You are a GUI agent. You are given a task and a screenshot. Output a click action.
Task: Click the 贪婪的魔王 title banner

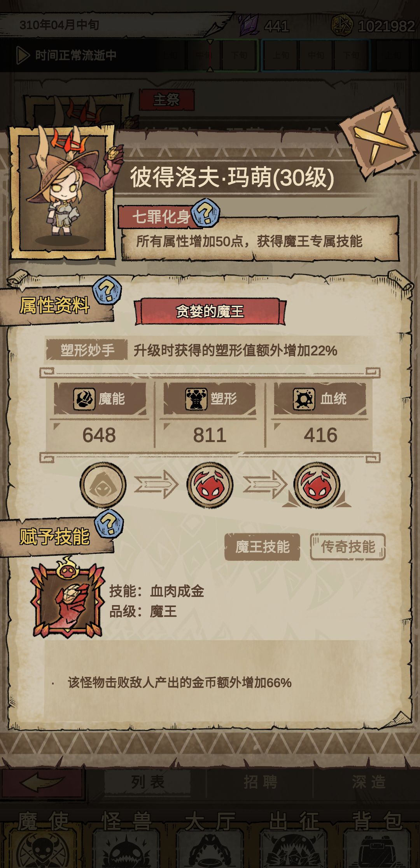pos(210,311)
